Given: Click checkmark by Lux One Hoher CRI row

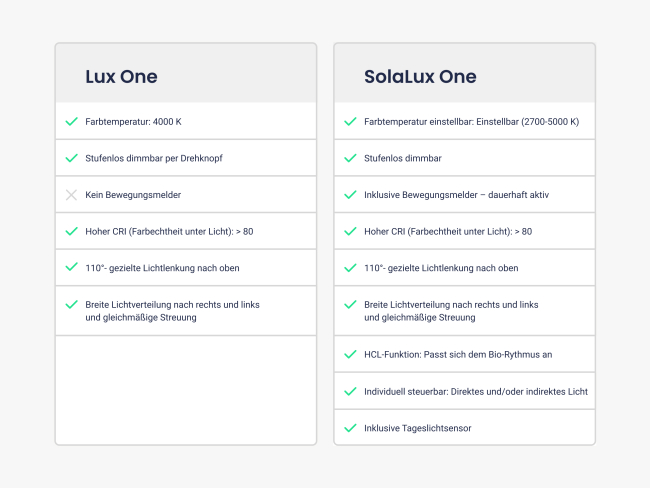Looking at the screenshot, I should click(72, 231).
